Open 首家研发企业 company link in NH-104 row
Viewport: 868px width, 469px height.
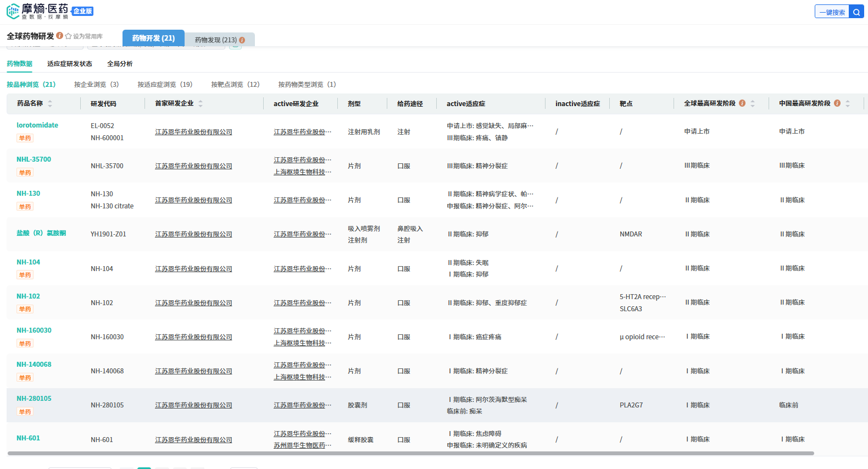coord(193,269)
